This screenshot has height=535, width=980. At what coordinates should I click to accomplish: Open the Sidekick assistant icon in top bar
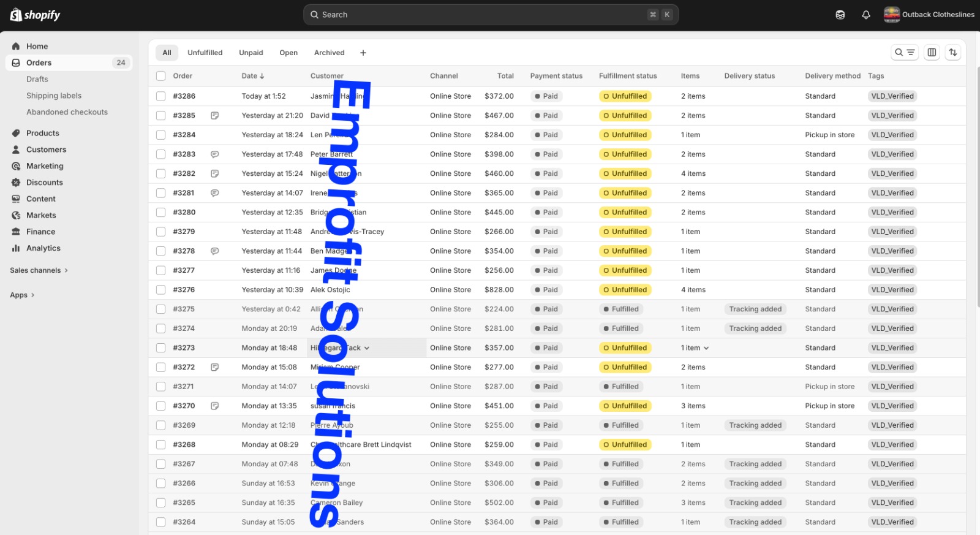tap(840, 15)
